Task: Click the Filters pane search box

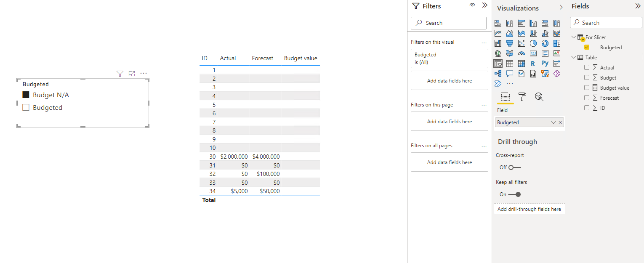Action: (449, 23)
